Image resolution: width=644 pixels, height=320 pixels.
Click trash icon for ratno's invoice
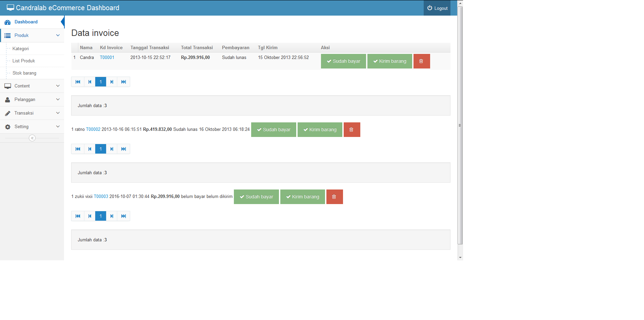point(351,130)
